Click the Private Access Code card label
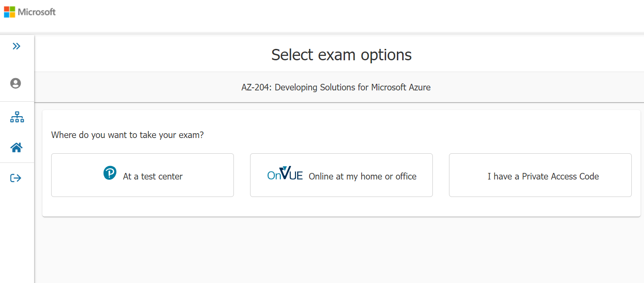Viewport: 644px width, 283px height. tap(543, 176)
